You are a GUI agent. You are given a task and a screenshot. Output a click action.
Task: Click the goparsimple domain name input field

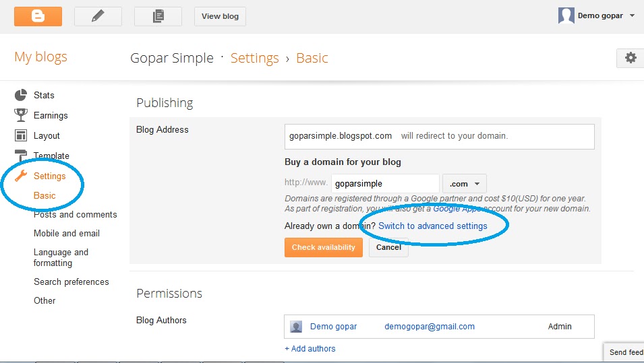(385, 184)
